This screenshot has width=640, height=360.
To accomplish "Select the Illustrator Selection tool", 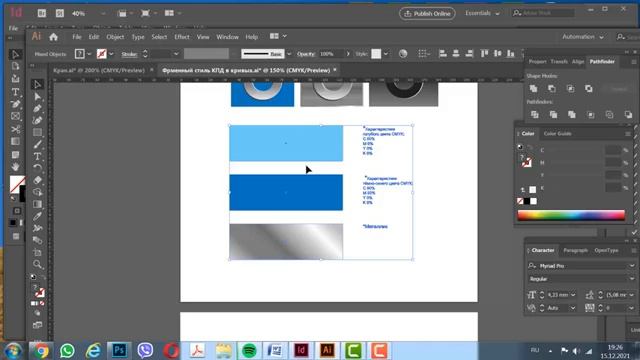I will [x=37, y=84].
